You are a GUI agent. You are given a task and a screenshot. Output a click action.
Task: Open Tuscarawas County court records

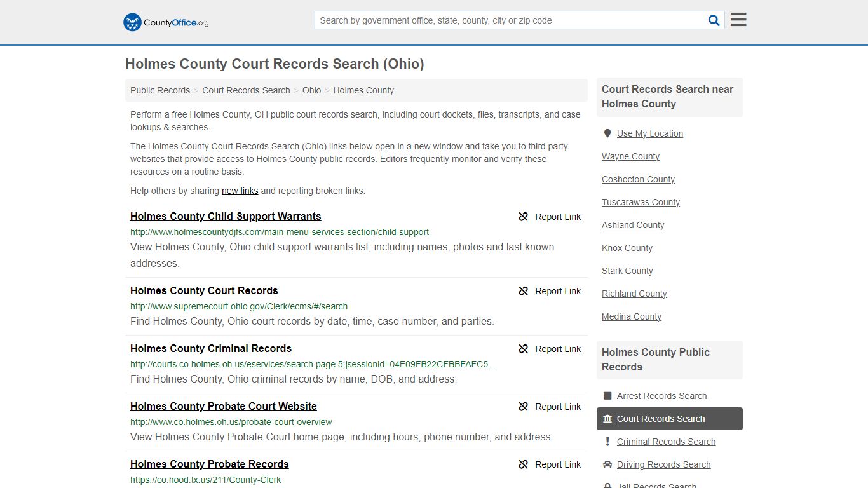click(641, 202)
